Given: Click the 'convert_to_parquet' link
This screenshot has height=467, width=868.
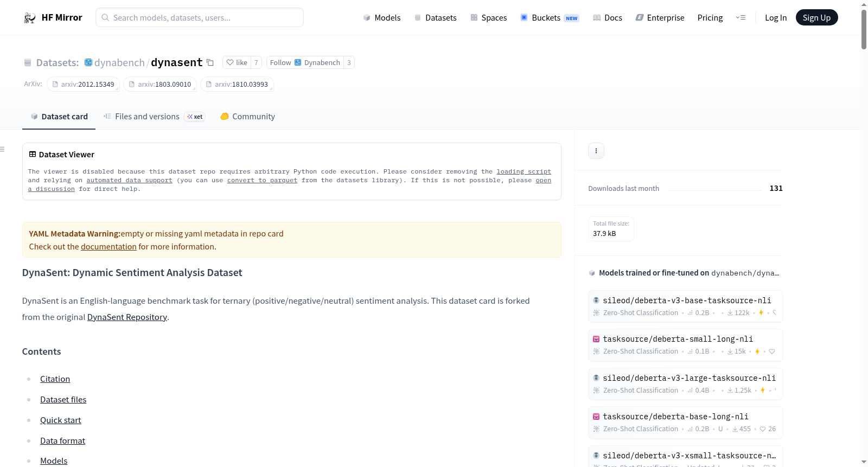Looking at the screenshot, I should point(262,180).
